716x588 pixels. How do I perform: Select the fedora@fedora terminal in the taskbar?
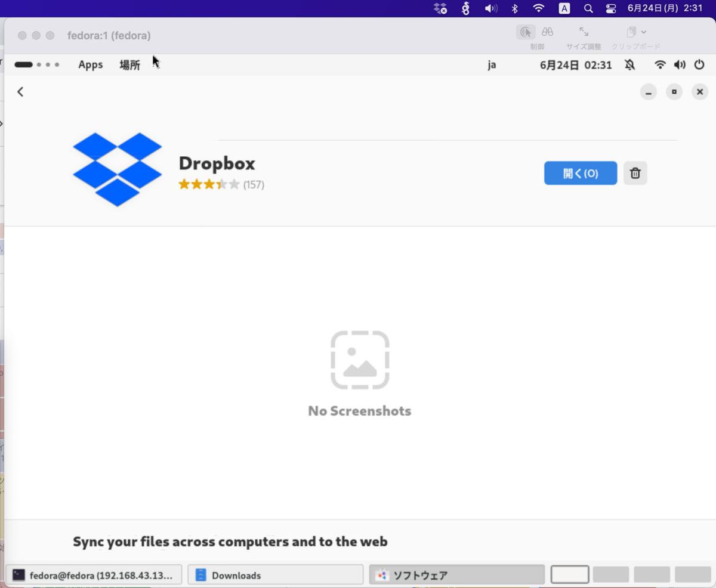tap(92, 575)
